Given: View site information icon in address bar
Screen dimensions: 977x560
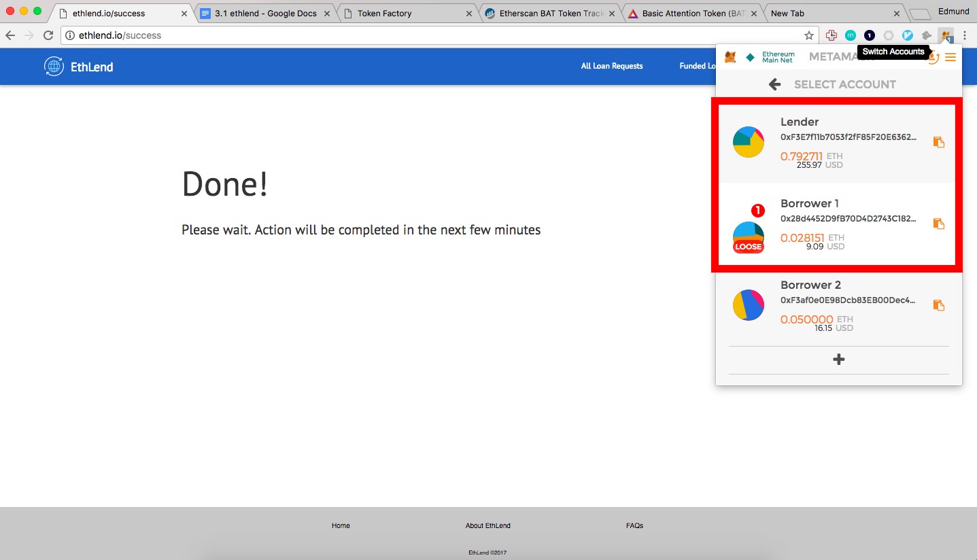Looking at the screenshot, I should pyautogui.click(x=69, y=35).
